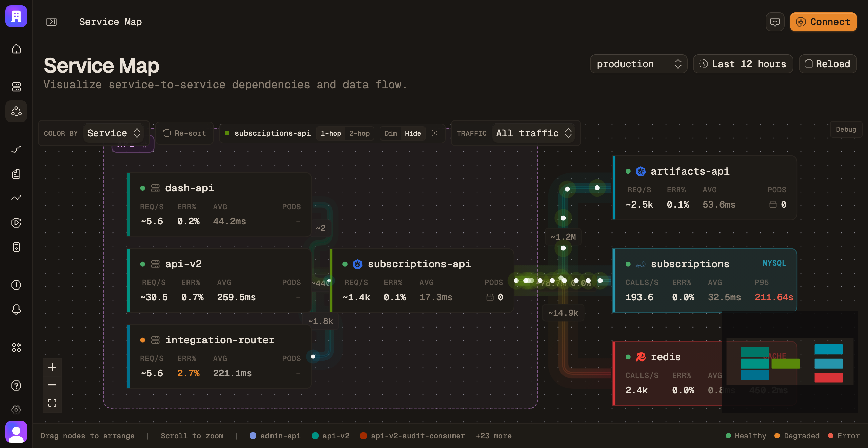
Task: Click the admin-api legend color swatch
Action: pos(253,436)
